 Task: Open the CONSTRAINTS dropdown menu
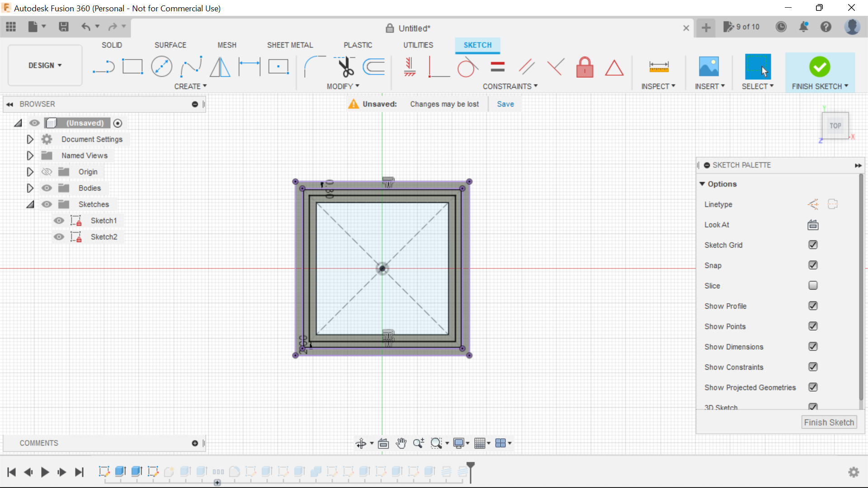[x=510, y=86]
